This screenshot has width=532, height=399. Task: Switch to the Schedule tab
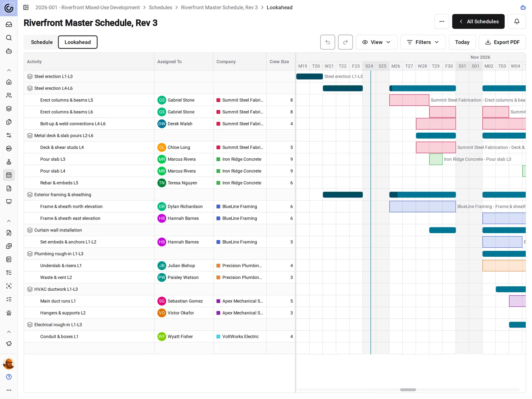point(42,42)
